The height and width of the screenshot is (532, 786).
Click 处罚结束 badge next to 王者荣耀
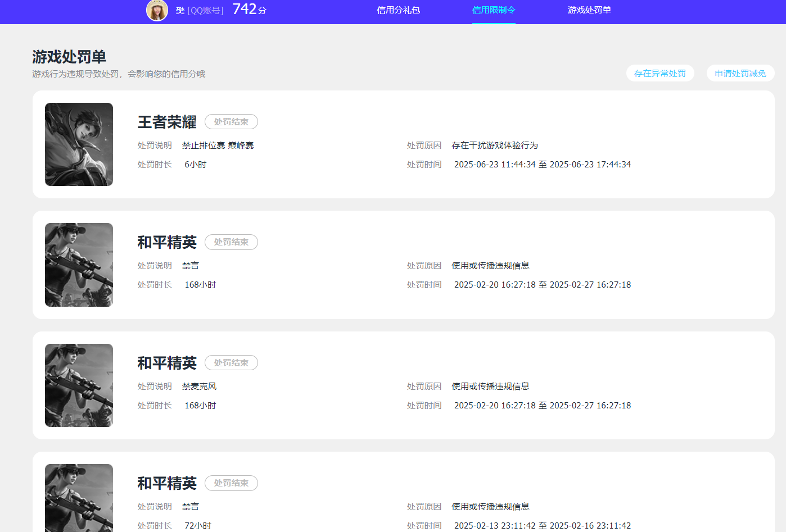(231, 122)
